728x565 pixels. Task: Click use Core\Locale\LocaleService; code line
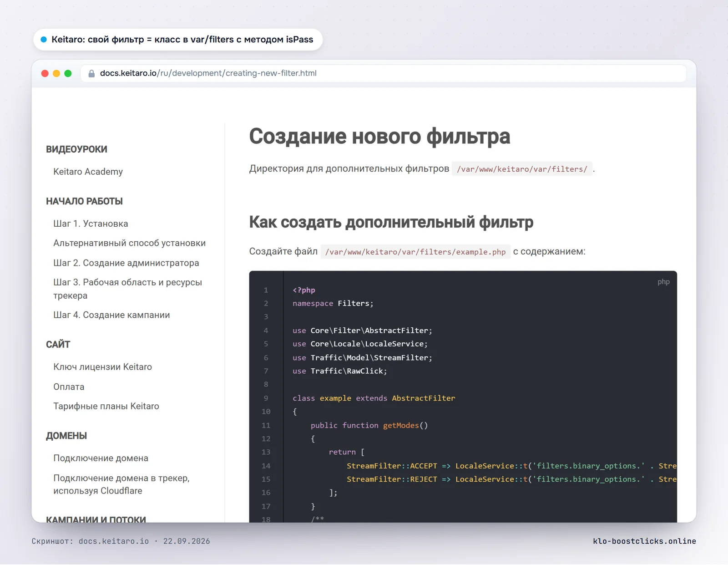(360, 344)
